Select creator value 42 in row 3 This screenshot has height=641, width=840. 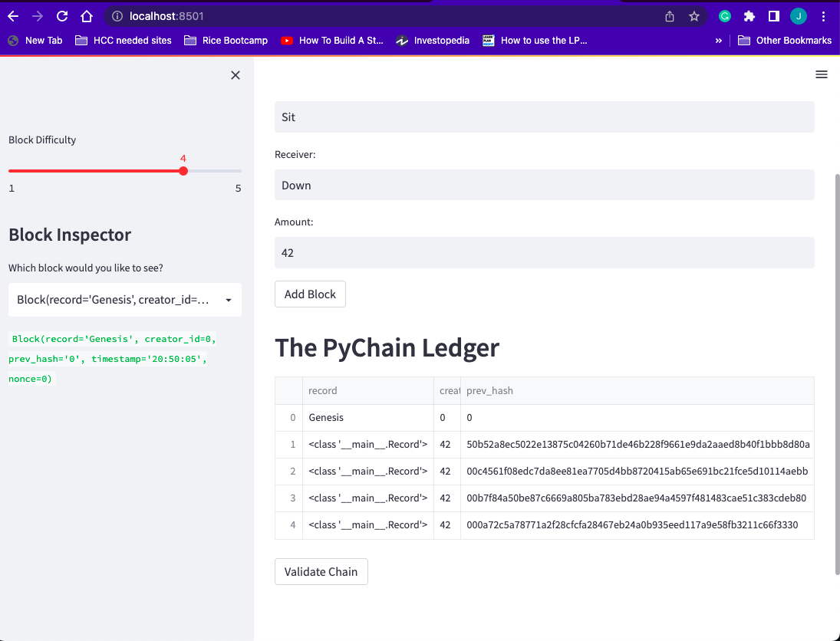(x=447, y=498)
